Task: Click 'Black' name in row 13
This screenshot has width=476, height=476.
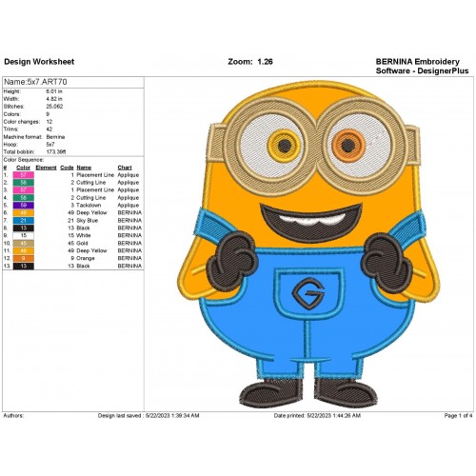Action: [x=83, y=266]
